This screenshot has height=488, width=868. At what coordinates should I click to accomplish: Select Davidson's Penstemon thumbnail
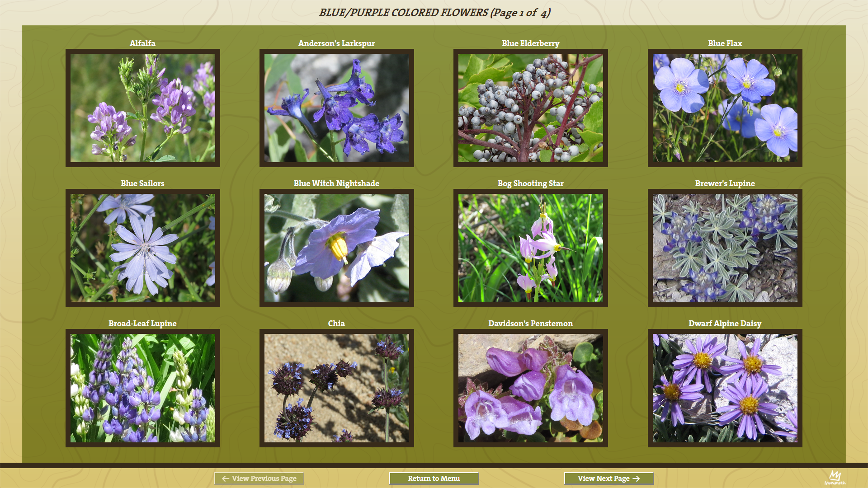pyautogui.click(x=530, y=388)
